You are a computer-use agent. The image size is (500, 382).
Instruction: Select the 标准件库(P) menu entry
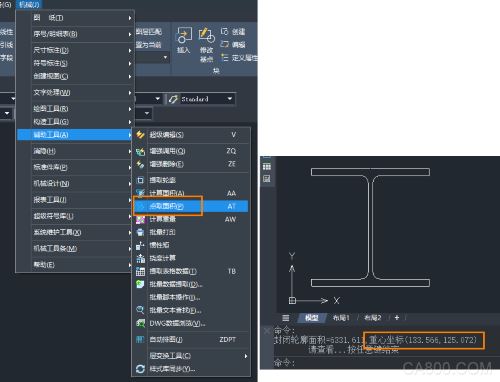click(x=74, y=167)
